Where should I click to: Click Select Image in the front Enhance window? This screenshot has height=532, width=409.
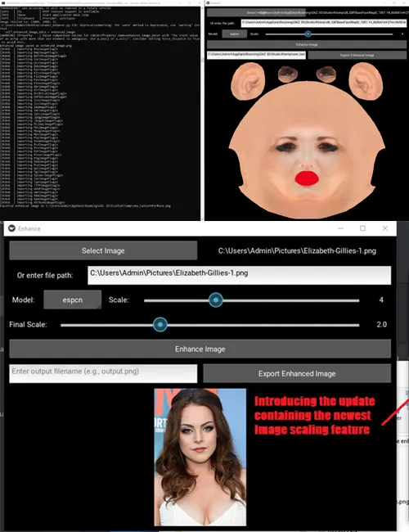tap(103, 250)
